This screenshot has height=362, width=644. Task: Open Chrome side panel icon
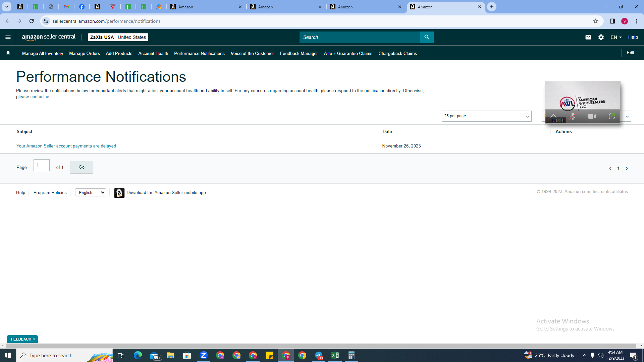click(x=612, y=21)
